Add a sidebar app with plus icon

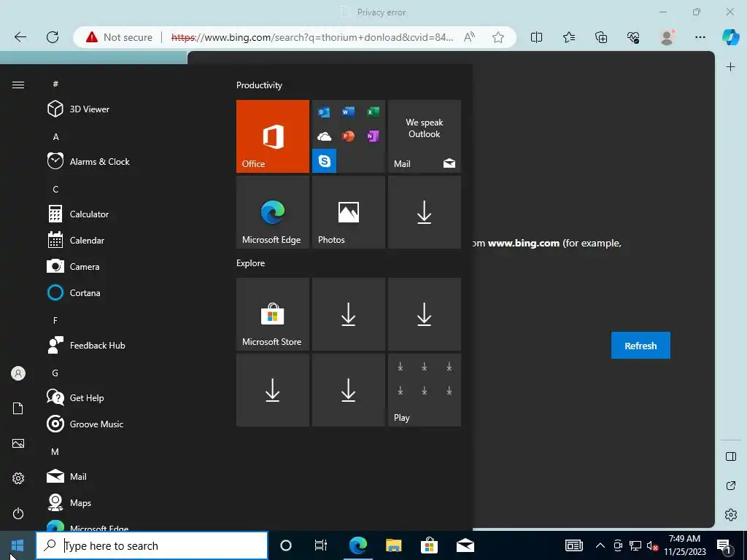tap(730, 66)
